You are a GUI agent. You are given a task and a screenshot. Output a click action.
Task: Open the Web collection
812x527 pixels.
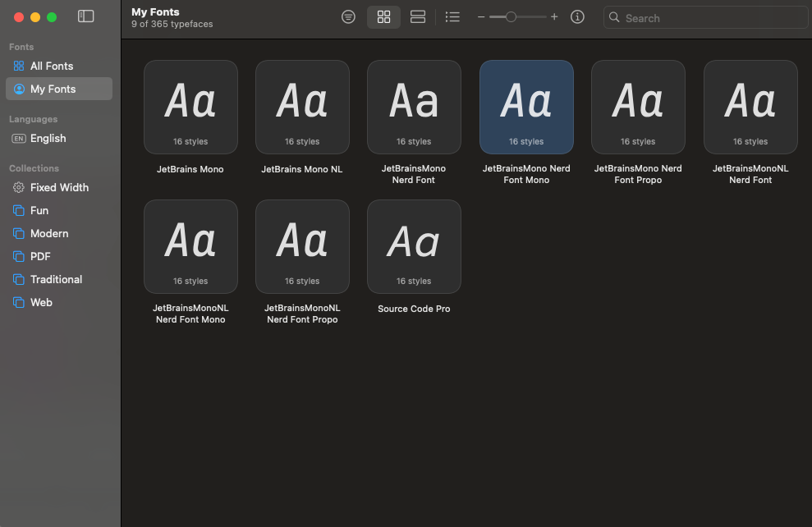[x=39, y=302]
